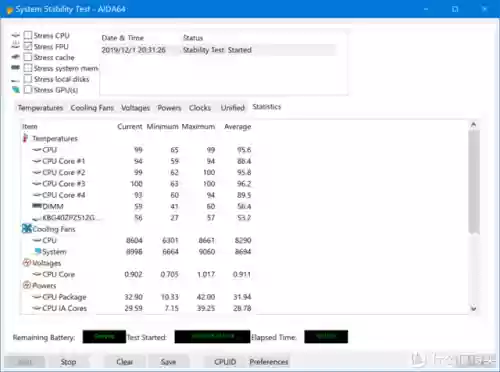Click the statistics list scroll-up arrow
This screenshot has height=372, width=500.
click(x=473, y=125)
